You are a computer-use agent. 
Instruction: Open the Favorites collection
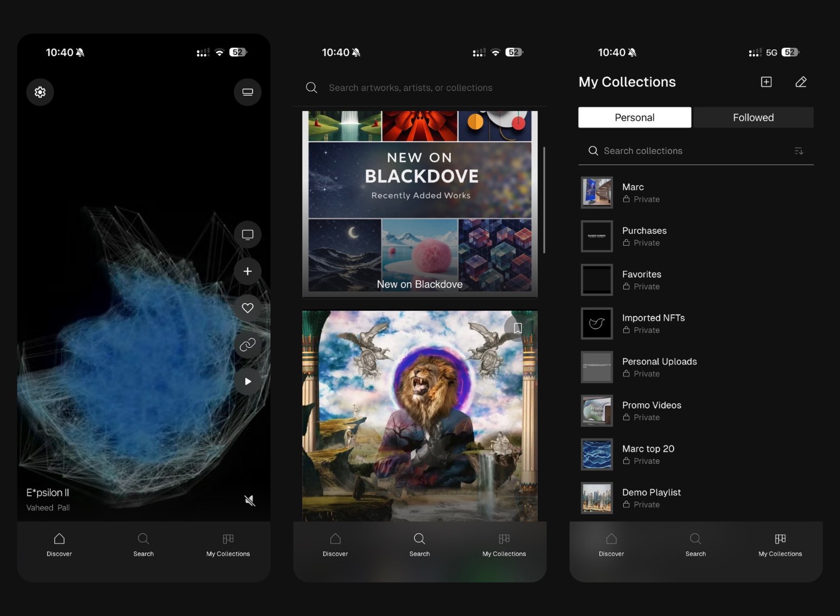[696, 280]
